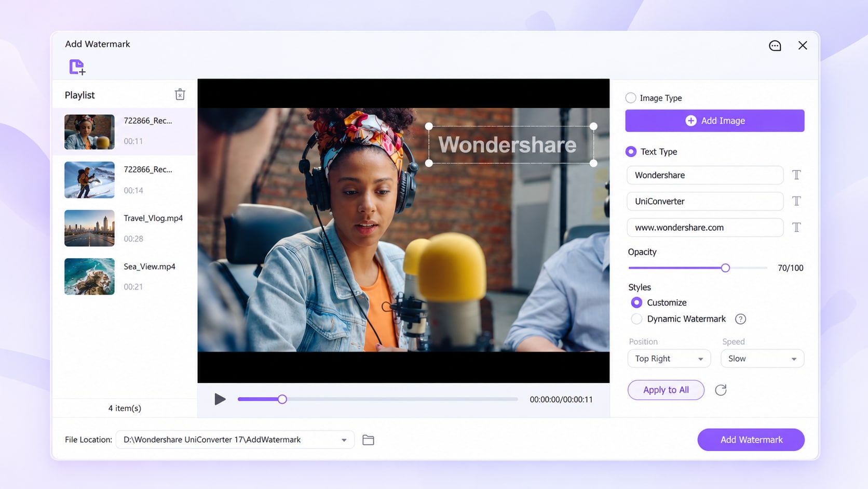Screen dimensions: 868x489
Task: Select the Image Type radio button
Action: [631, 98]
